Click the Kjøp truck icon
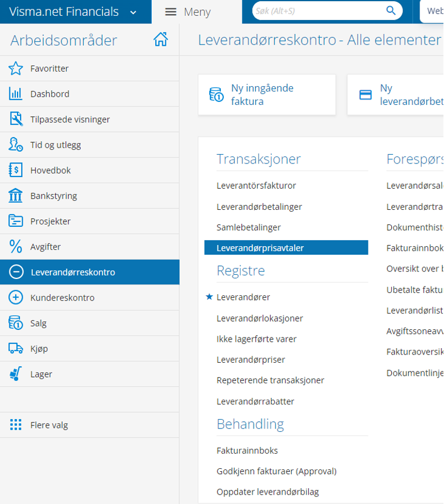Screen dimensions: 444x504 [x=16, y=349]
